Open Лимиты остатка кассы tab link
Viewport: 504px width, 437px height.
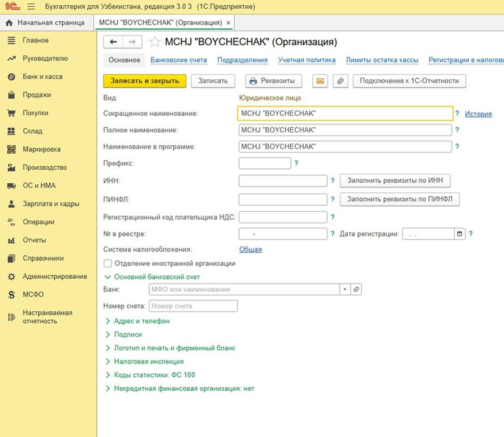point(382,60)
